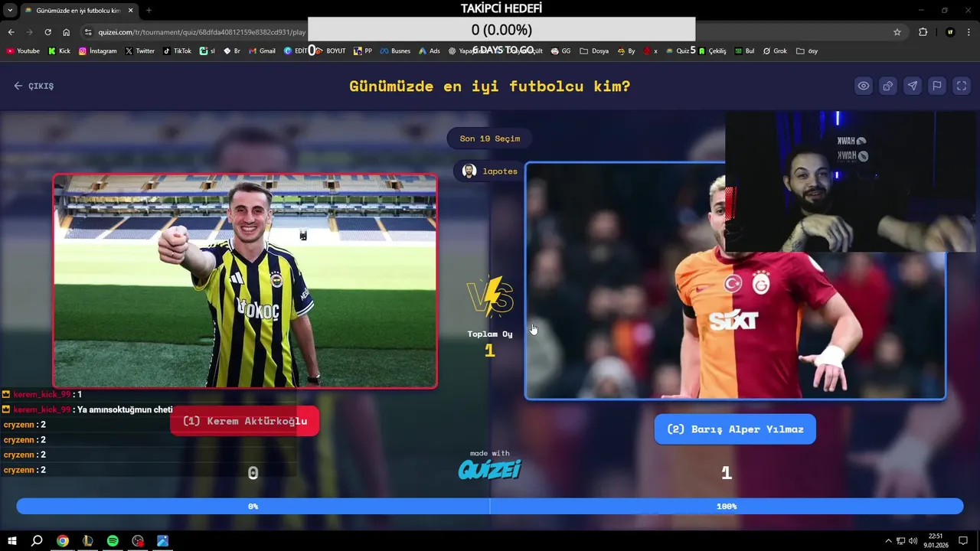Open the 22:51 clock and calendar
The width and height of the screenshot is (980, 551).
tap(936, 541)
